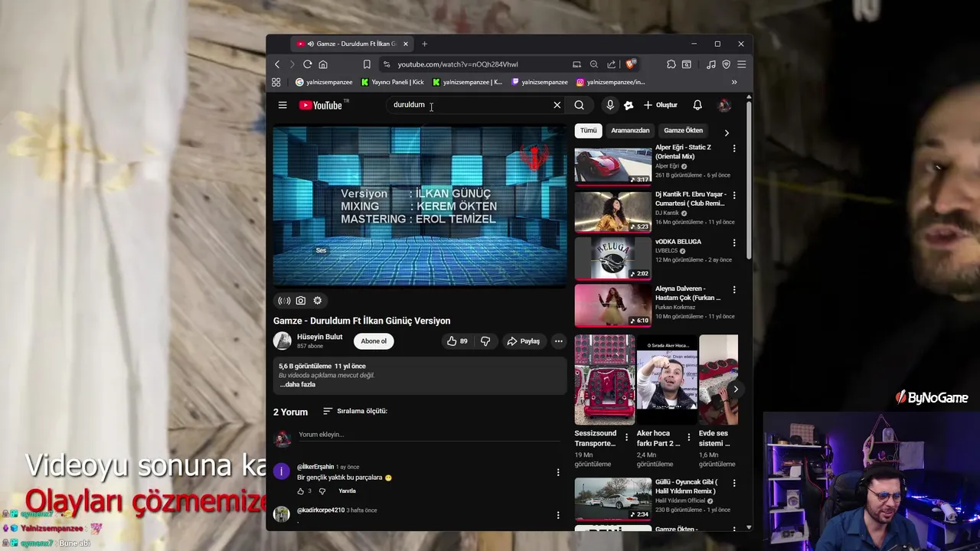Screen dimensions: 980x551
Task: Open options for VODKA BELUGA video
Action: pyautogui.click(x=734, y=243)
